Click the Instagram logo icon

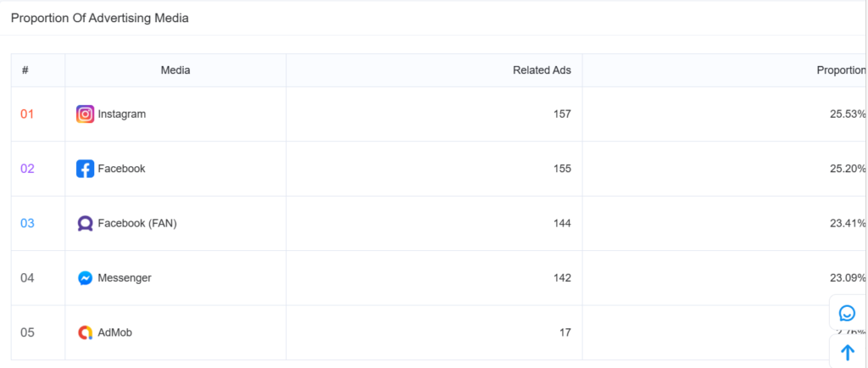pos(85,114)
